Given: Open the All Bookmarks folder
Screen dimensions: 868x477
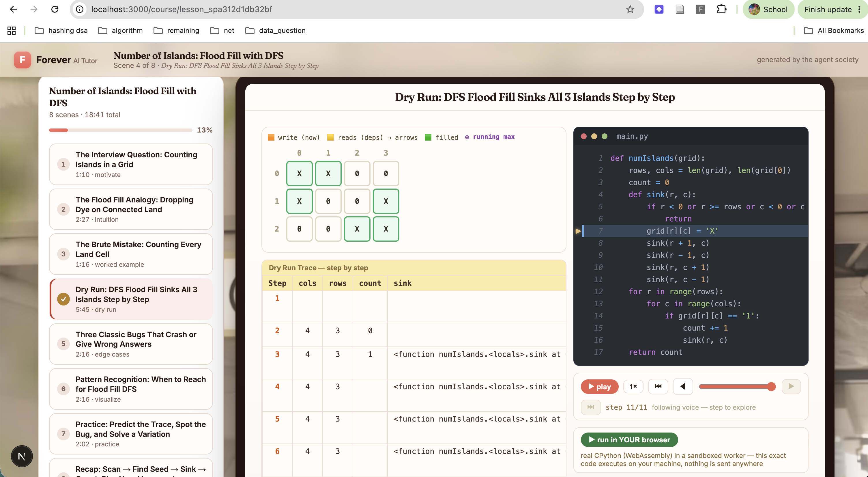Looking at the screenshot, I should (x=834, y=30).
